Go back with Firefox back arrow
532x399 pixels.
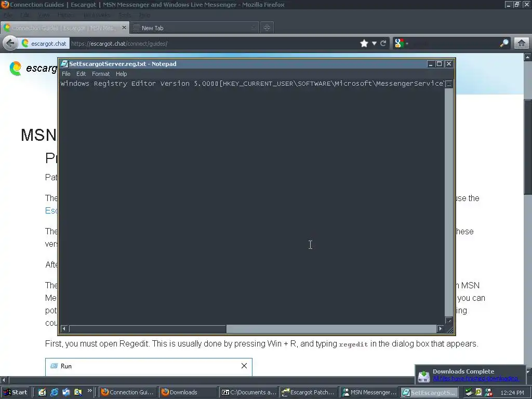coord(10,44)
